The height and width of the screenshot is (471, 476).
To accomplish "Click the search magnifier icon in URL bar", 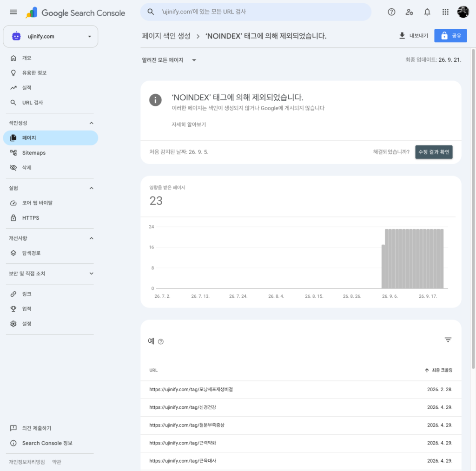I will click(151, 12).
